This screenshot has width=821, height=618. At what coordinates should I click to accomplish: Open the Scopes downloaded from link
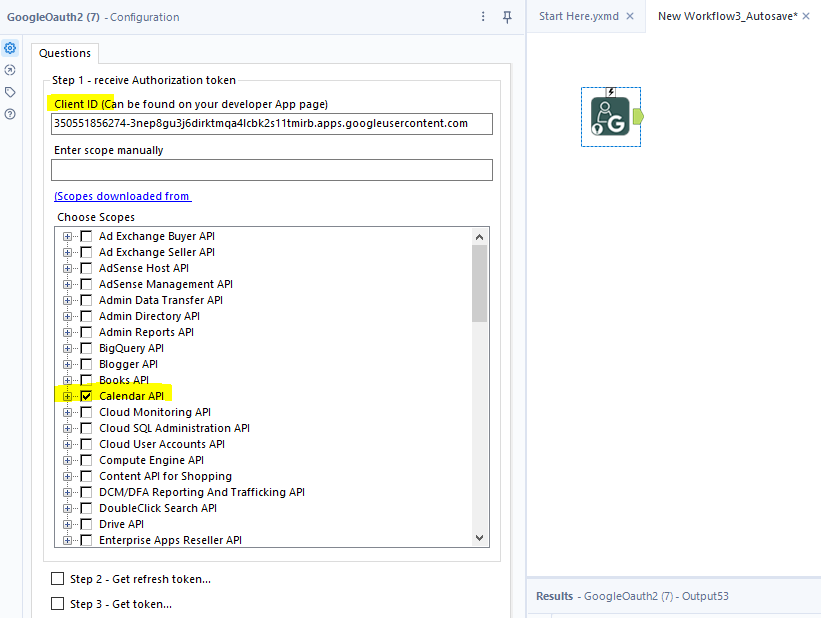(123, 196)
